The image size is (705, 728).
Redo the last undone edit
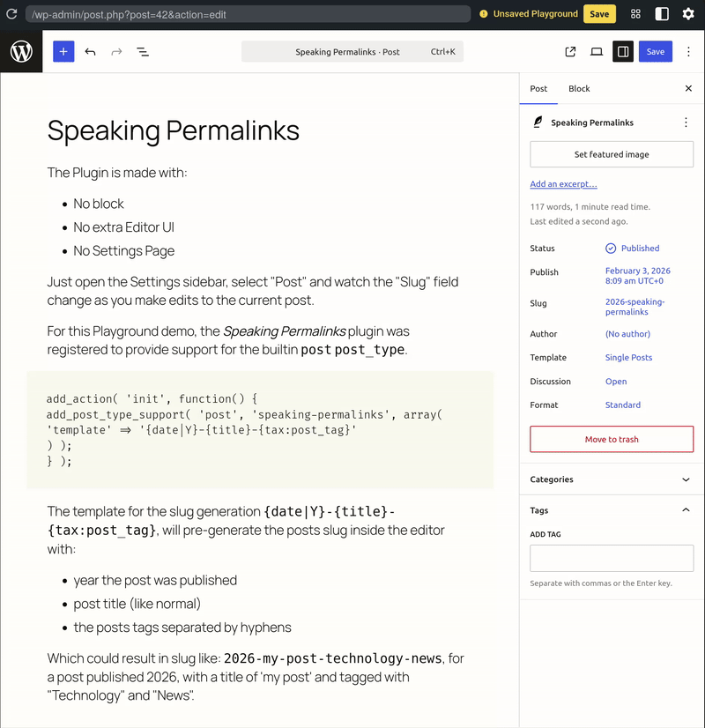click(x=116, y=51)
